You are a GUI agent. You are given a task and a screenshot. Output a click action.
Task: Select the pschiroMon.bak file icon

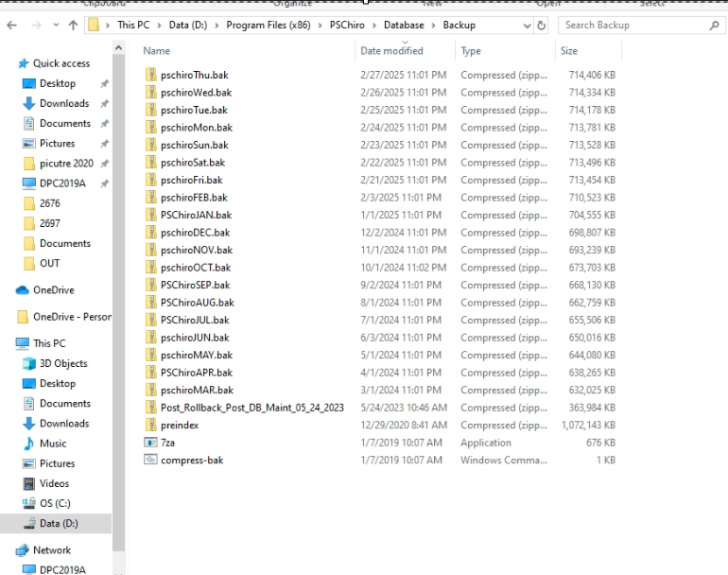tap(150, 128)
